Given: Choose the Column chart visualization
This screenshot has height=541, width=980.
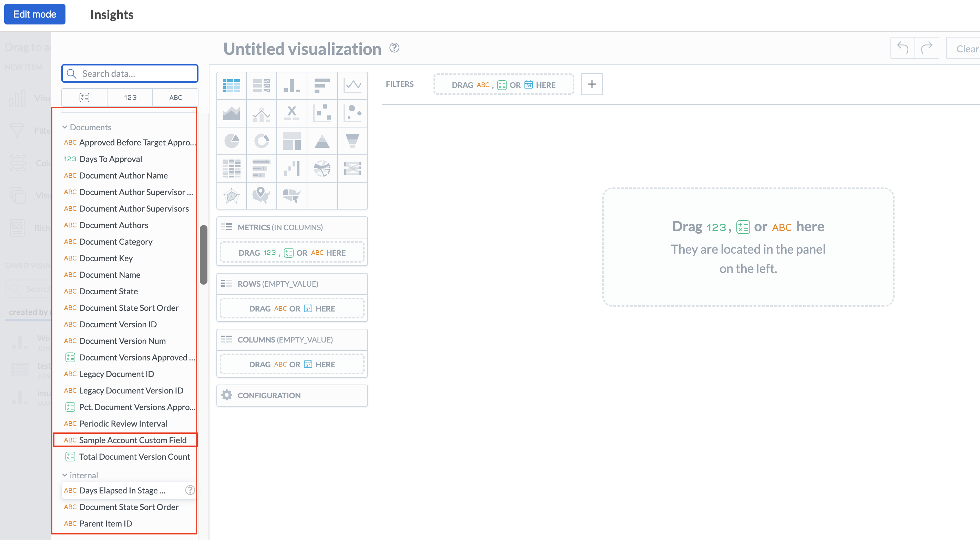Looking at the screenshot, I should click(x=292, y=85).
